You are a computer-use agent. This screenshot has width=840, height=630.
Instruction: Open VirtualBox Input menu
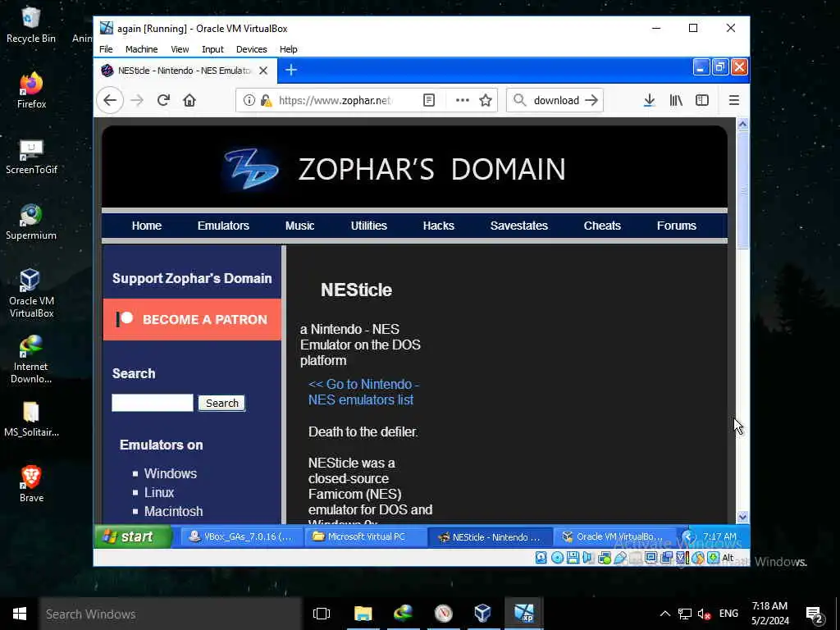pyautogui.click(x=212, y=49)
